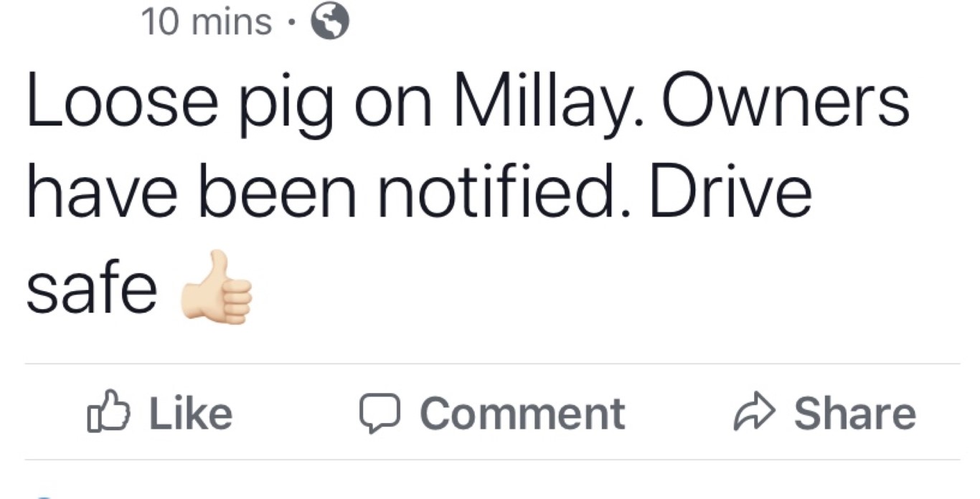Click the word "Drive" in the post
This screenshot has width=980, height=499.
(731, 196)
